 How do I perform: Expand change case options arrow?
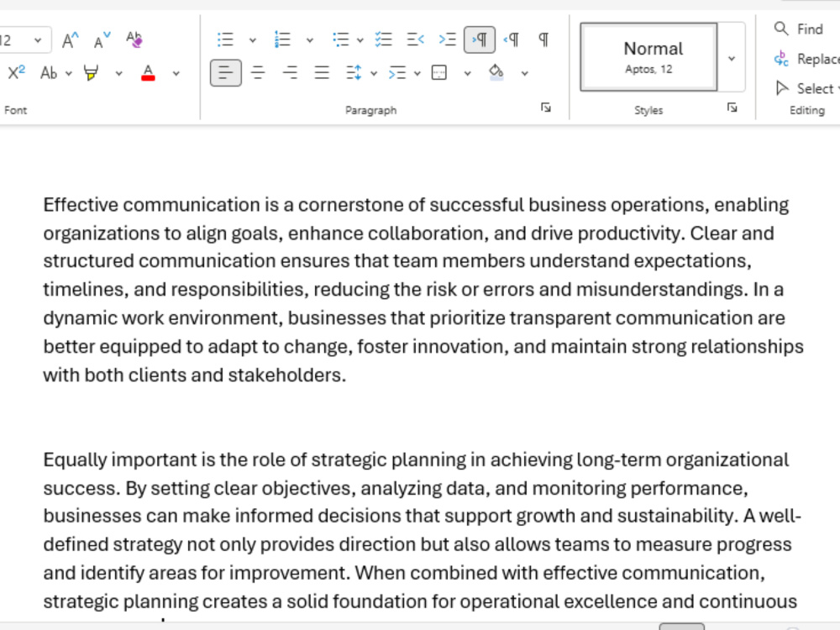[x=69, y=73]
